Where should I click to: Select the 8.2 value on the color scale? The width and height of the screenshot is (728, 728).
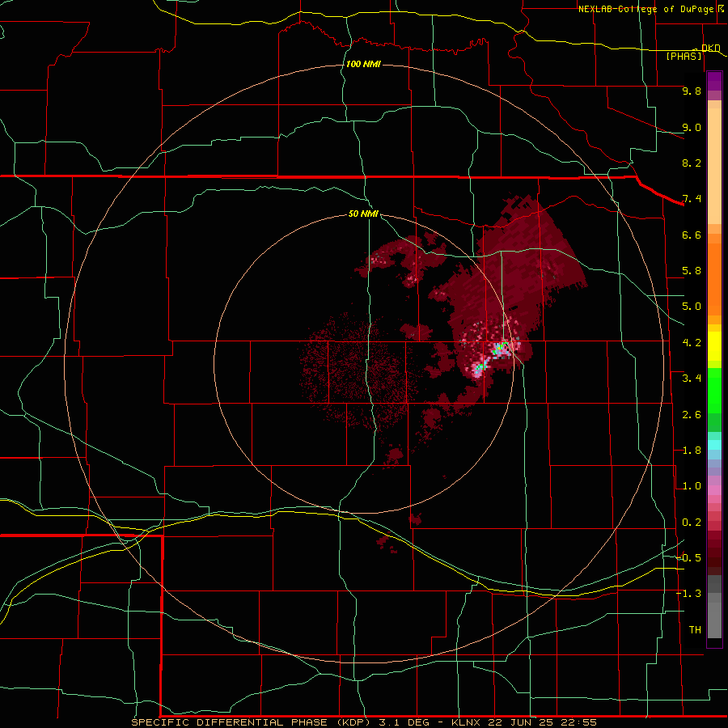click(692, 163)
